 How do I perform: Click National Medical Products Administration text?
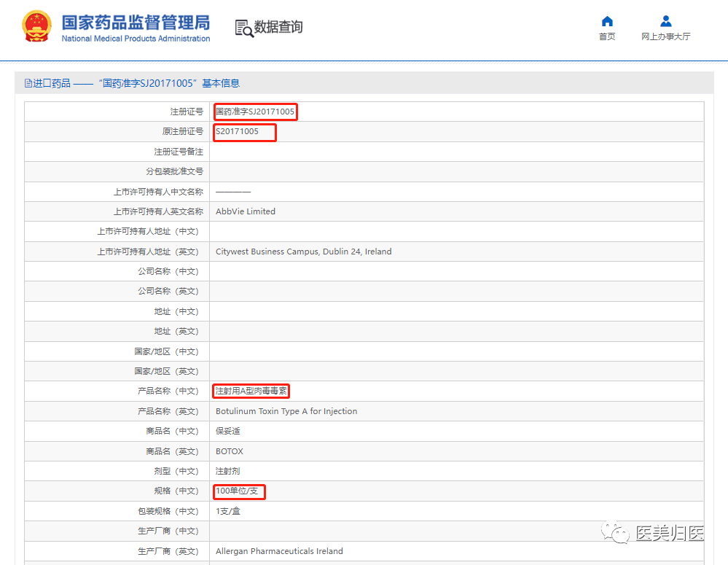pyautogui.click(x=136, y=39)
